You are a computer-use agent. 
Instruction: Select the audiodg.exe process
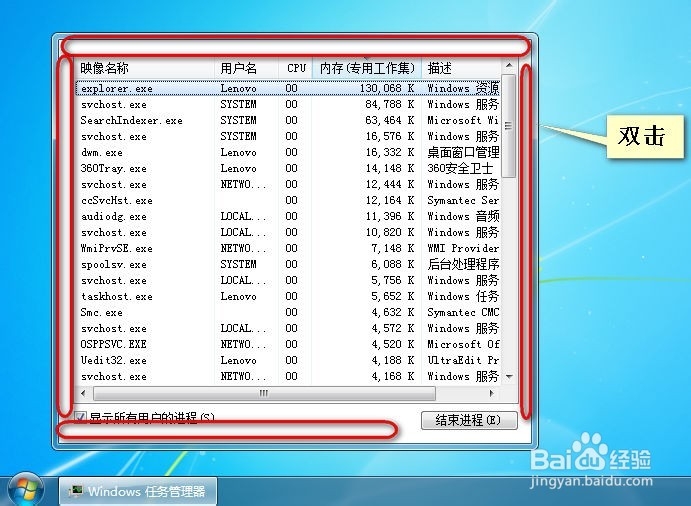tap(288, 216)
